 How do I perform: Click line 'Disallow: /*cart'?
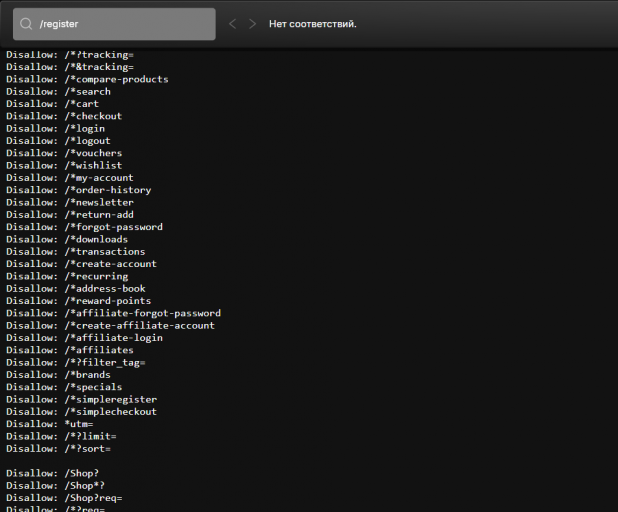tap(52, 104)
